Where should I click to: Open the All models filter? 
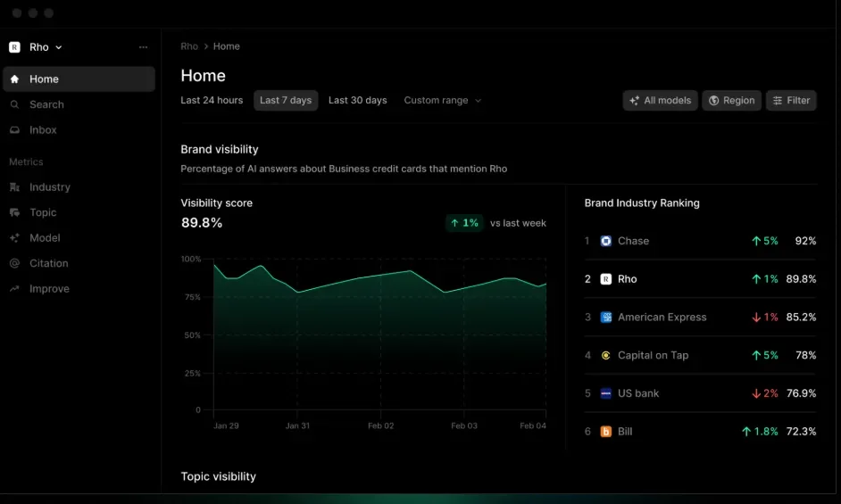coord(661,100)
